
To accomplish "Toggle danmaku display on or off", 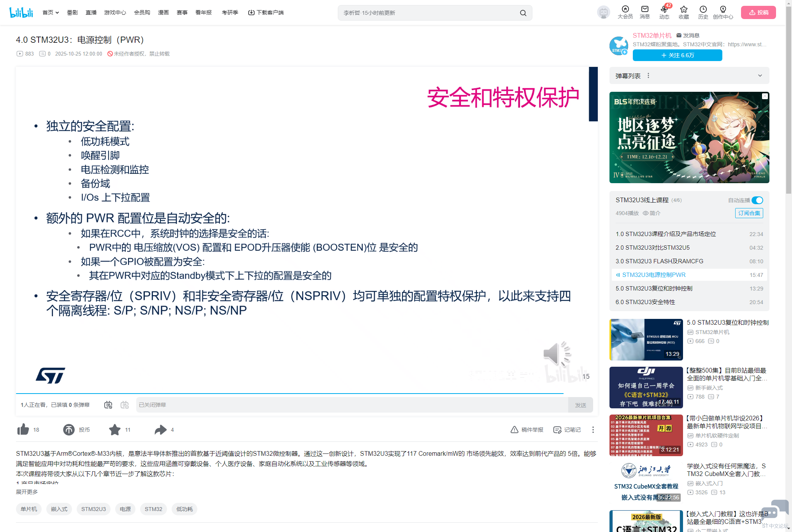I will point(108,405).
